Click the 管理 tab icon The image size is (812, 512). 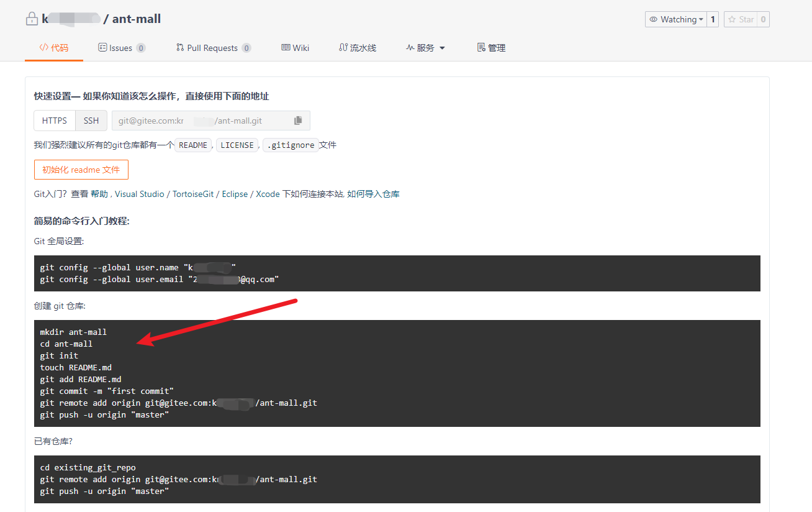(x=480, y=47)
